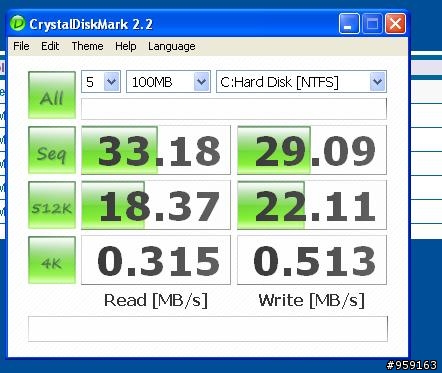The image size is (442, 373).
Task: Maximize the CrystalDiskMark window
Action: pyautogui.click(x=372, y=24)
